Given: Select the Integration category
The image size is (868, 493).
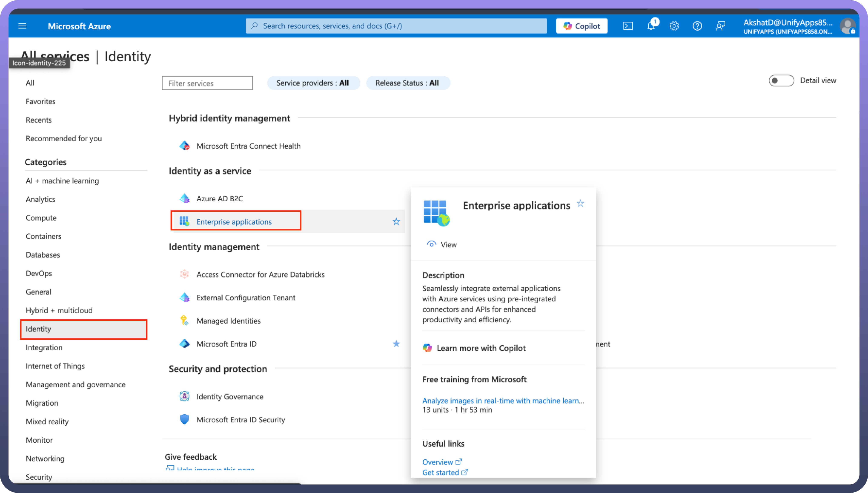Looking at the screenshot, I should pyautogui.click(x=44, y=347).
